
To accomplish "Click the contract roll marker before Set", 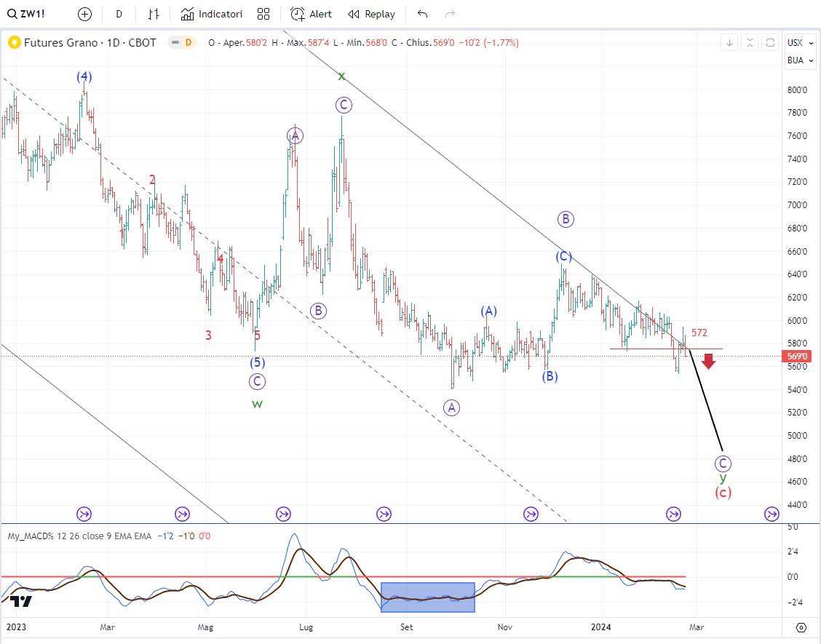I will click(384, 514).
